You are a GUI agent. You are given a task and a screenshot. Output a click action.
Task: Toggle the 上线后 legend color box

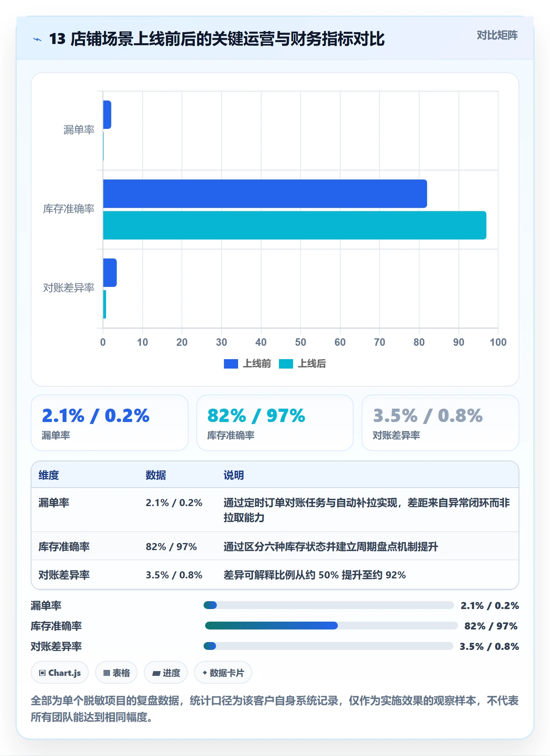[286, 364]
